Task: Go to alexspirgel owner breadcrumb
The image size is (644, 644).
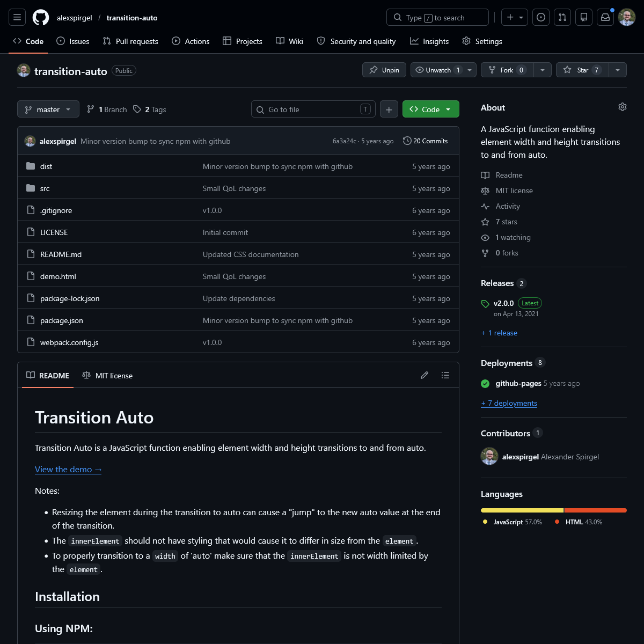Action: [75, 18]
